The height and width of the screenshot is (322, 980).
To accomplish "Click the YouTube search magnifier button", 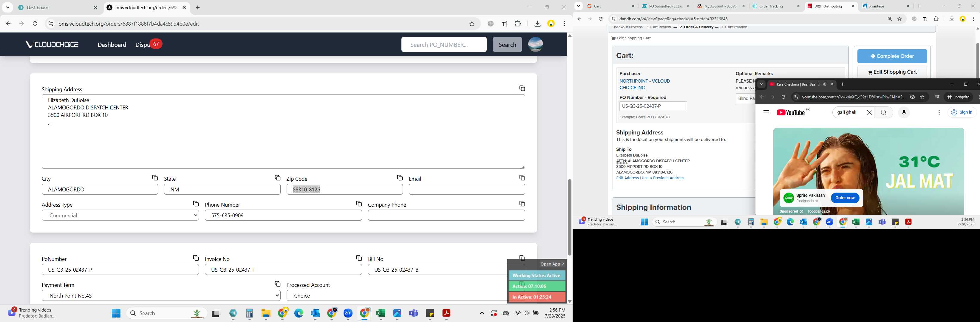I will coord(883,112).
